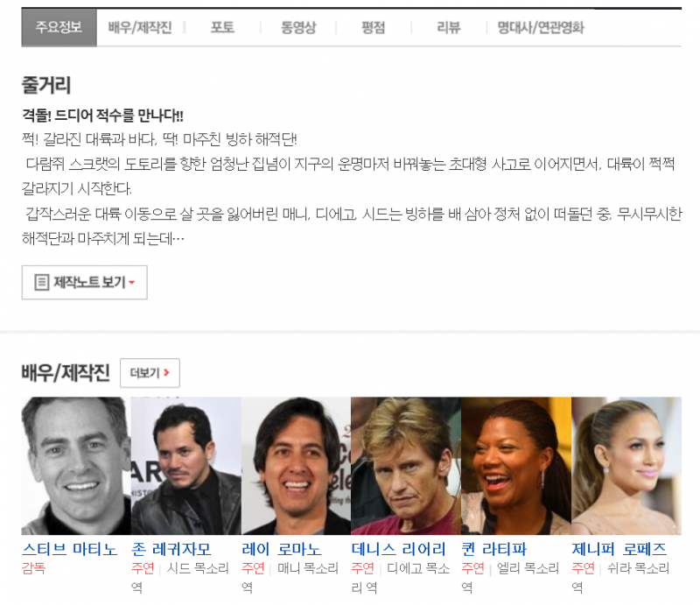The width and height of the screenshot is (700, 605).
Task: Open the photo above 퀸 라티파
Action: [x=516, y=466]
